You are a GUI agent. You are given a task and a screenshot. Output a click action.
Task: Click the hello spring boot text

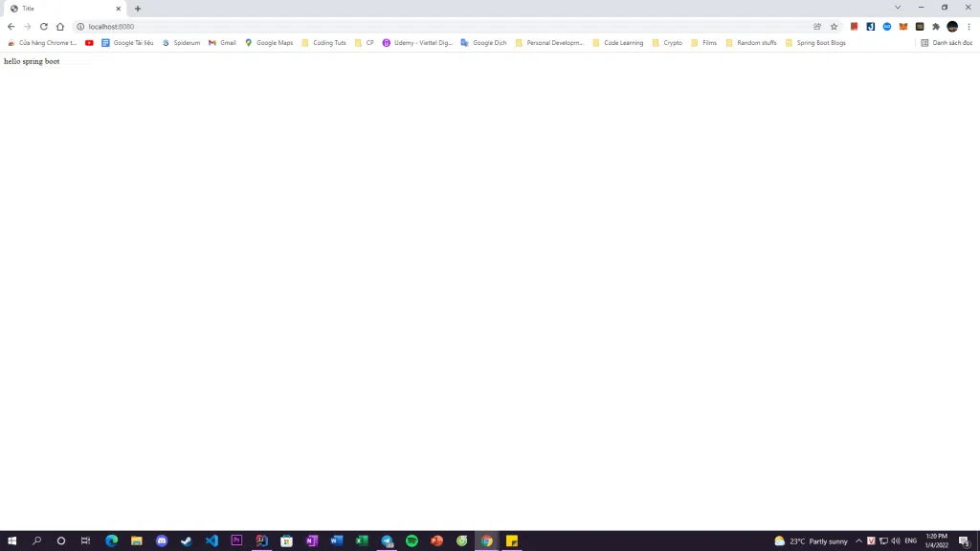click(x=32, y=61)
